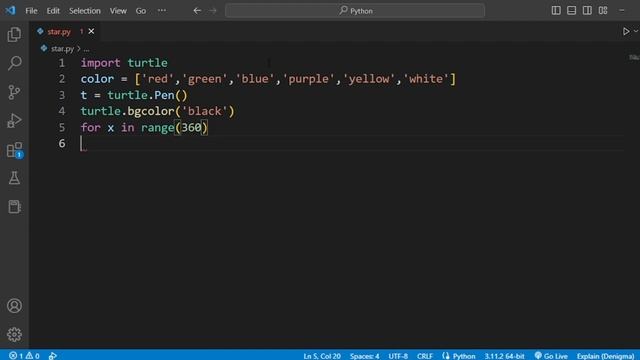Click line number 6 in the gutter
Screen dimensions: 640x360
pos(62,143)
